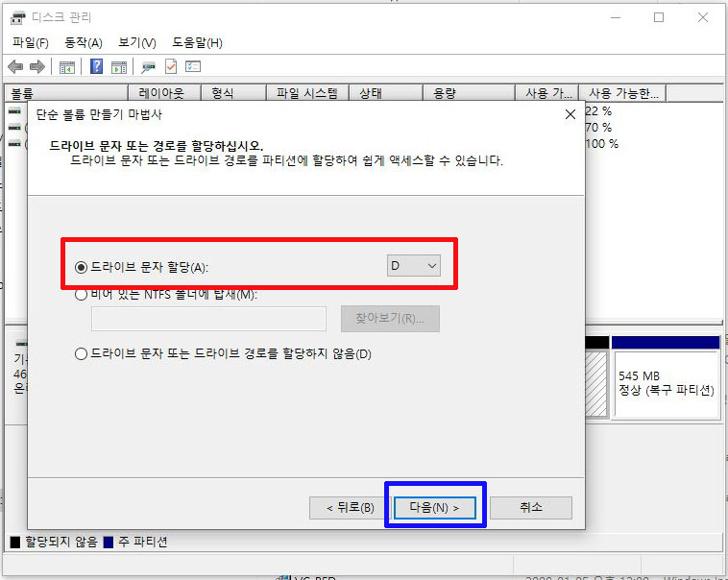The width and height of the screenshot is (728, 580).
Task: Click the '사용 가능한...' column header
Action: tap(622, 93)
